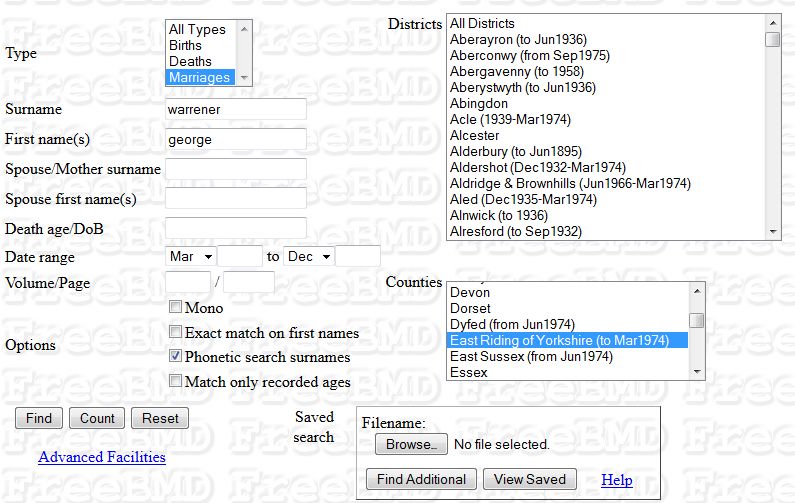Click the Find button

point(39,418)
